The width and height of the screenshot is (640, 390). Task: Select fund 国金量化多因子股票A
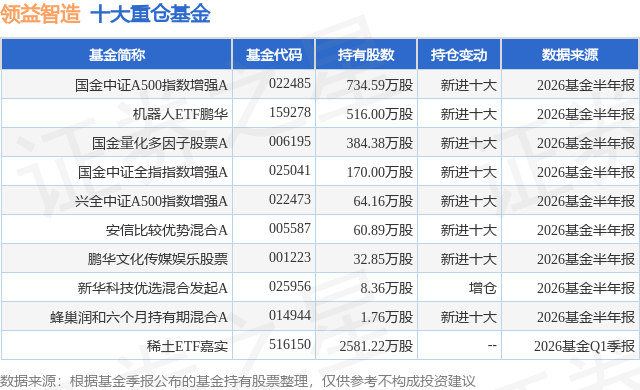pos(160,143)
